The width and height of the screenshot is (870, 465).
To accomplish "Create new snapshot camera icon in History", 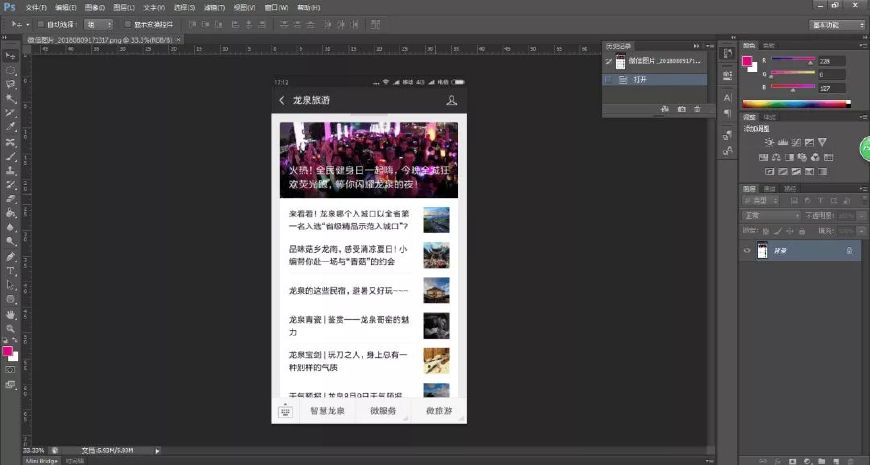I will [681, 109].
